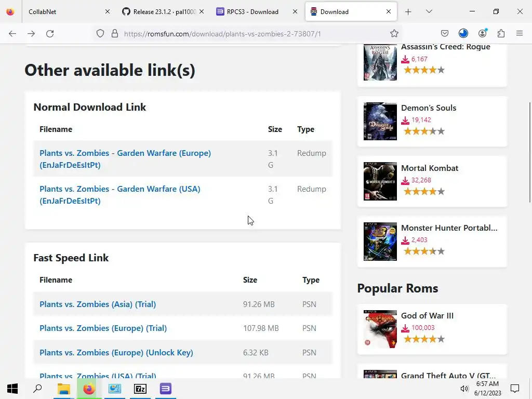Screen dimensions: 532x399
Task: Switch to RPCS3 - Download tab
Action: pyautogui.click(x=256, y=12)
